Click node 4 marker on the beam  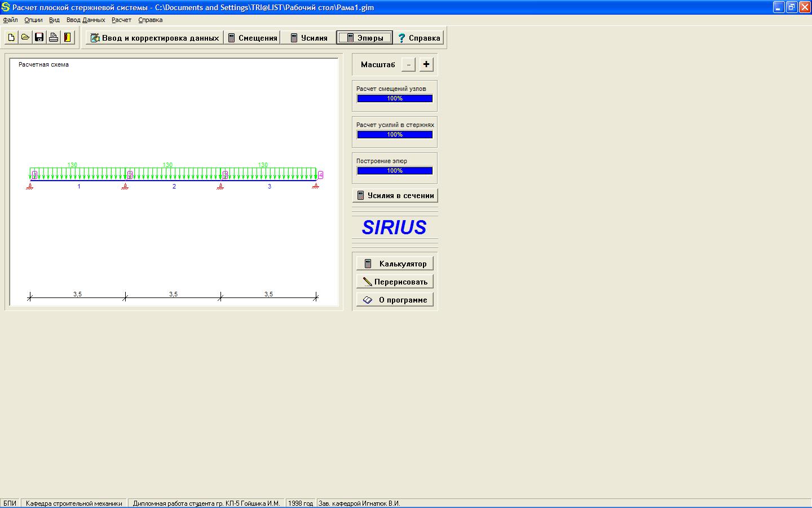point(320,175)
